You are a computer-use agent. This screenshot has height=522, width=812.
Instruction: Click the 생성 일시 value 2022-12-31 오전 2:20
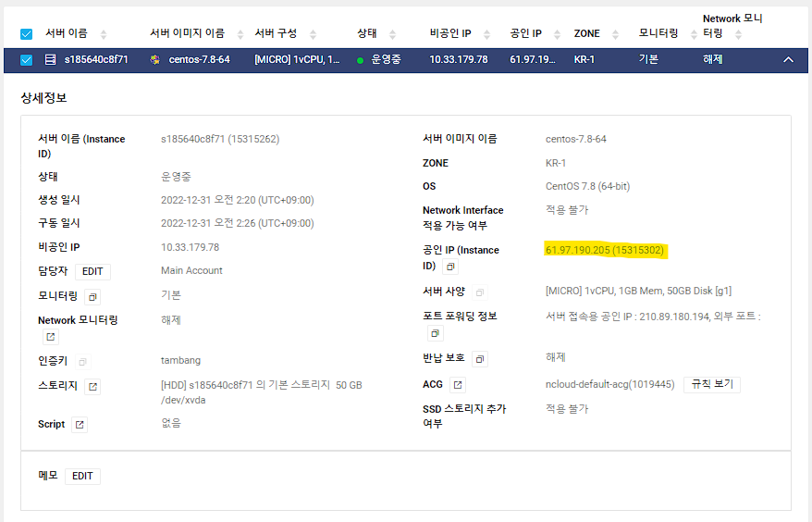[x=237, y=200]
